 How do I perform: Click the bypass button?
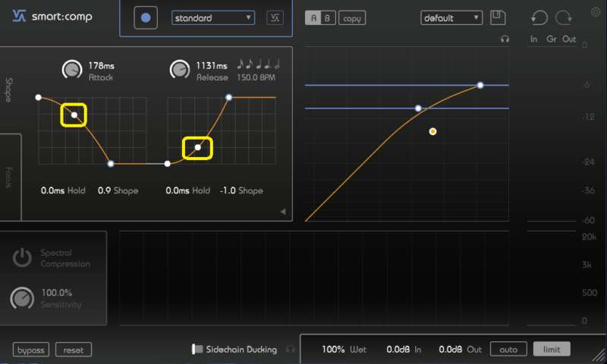[x=31, y=350]
